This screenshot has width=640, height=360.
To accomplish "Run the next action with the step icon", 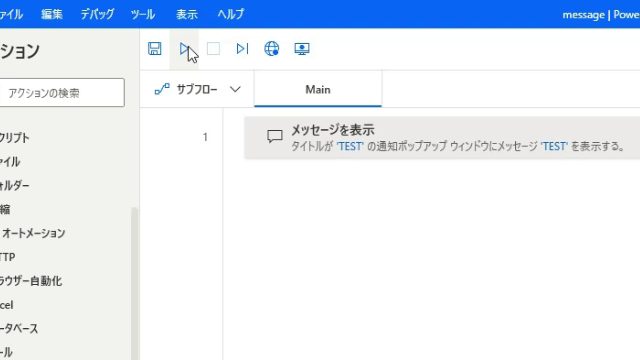I will click(242, 49).
